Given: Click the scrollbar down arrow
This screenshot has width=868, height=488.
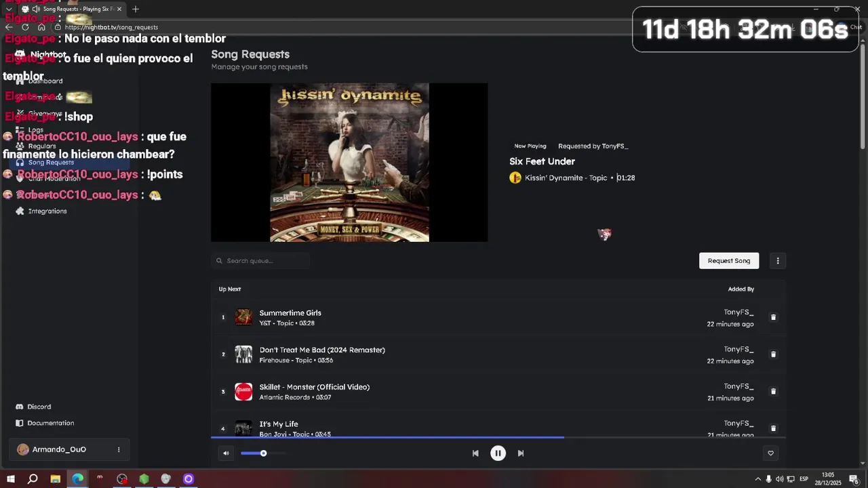Looking at the screenshot, I should pyautogui.click(x=863, y=464).
